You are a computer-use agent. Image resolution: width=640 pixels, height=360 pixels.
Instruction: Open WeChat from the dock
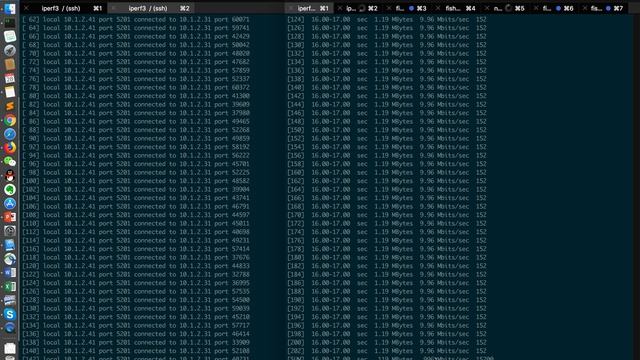click(x=10, y=162)
